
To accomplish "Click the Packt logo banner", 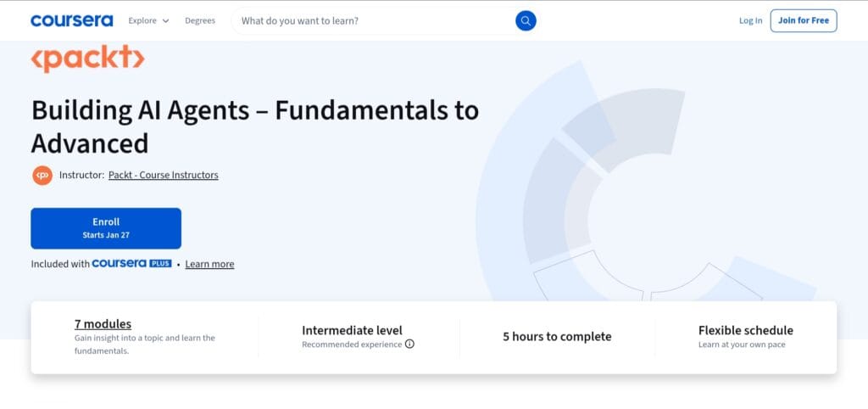I will click(88, 59).
